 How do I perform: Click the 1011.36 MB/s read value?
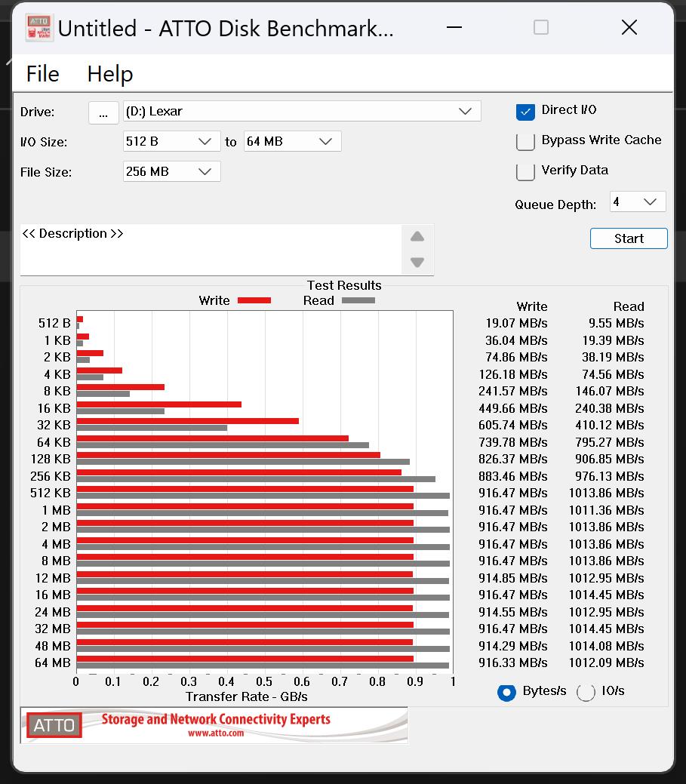(607, 511)
